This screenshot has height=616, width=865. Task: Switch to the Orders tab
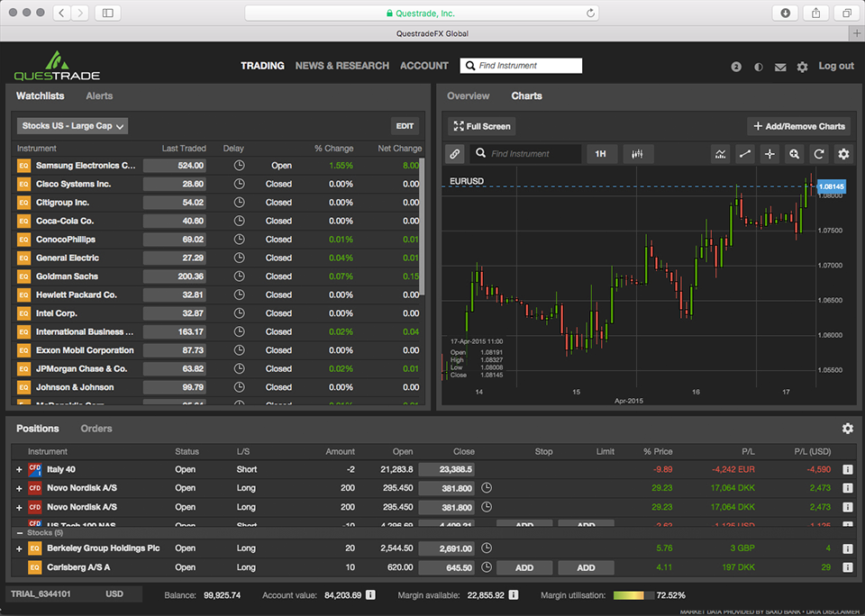(96, 429)
